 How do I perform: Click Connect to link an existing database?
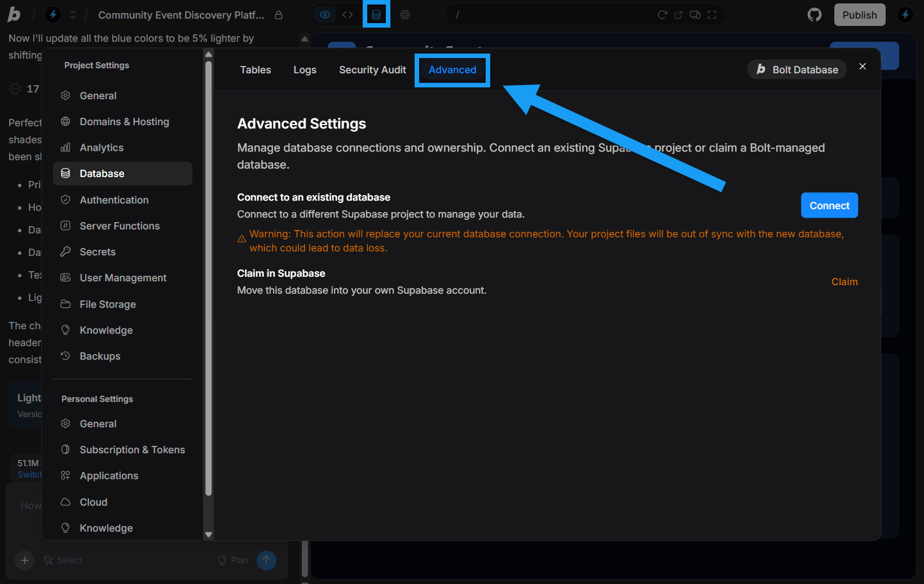tap(829, 205)
